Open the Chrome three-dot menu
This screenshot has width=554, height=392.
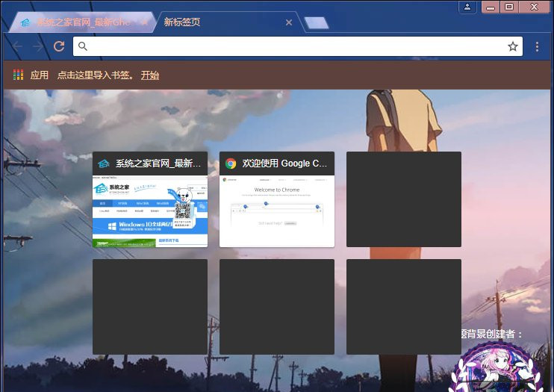537,46
